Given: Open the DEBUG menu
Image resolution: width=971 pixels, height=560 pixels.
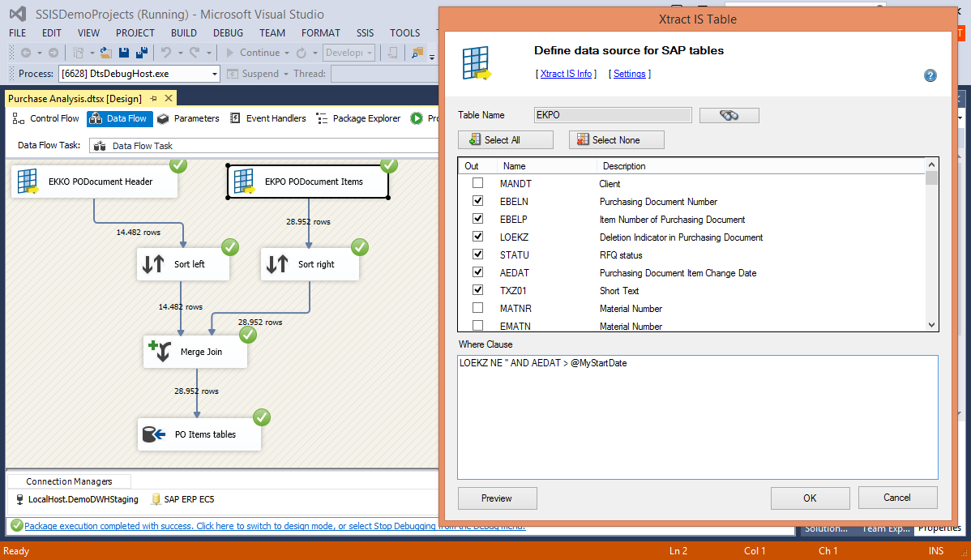Looking at the screenshot, I should point(228,33).
